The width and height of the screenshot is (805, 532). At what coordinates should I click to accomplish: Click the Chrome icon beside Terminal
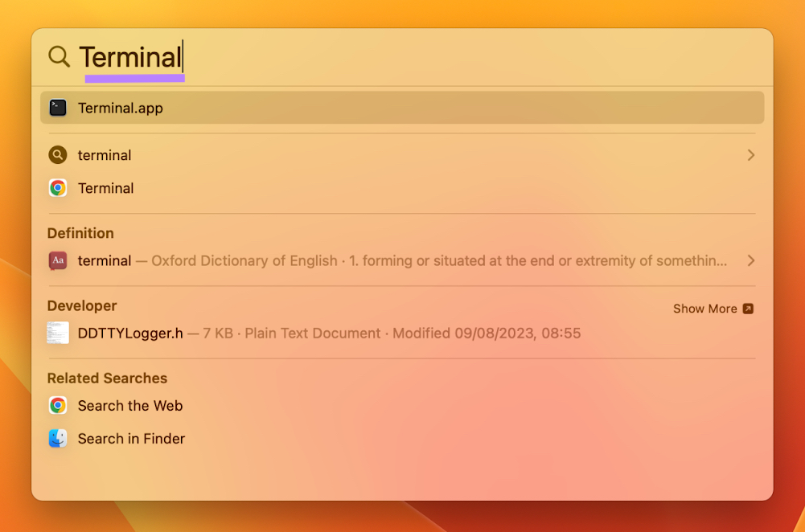click(x=58, y=188)
